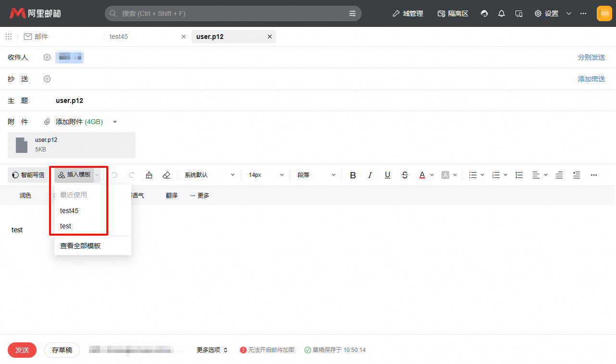Image resolution: width=616 pixels, height=364 pixels.
Task: Toggle strikethrough formatting
Action: pos(405,175)
